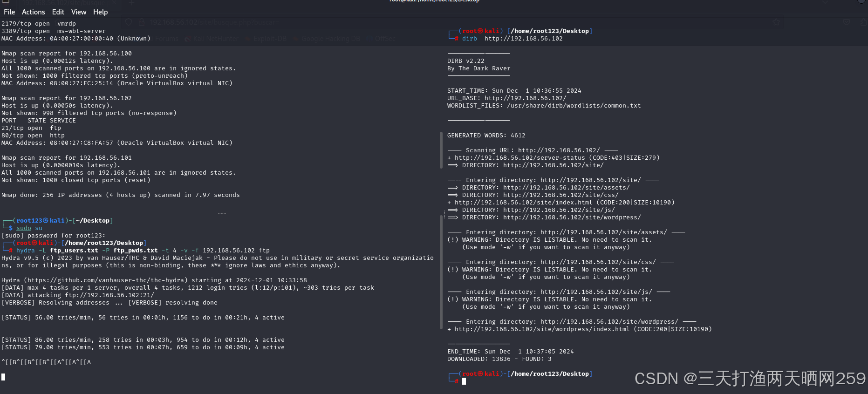Select MAC address 0A:00:27:00:00:40 line

pos(76,39)
